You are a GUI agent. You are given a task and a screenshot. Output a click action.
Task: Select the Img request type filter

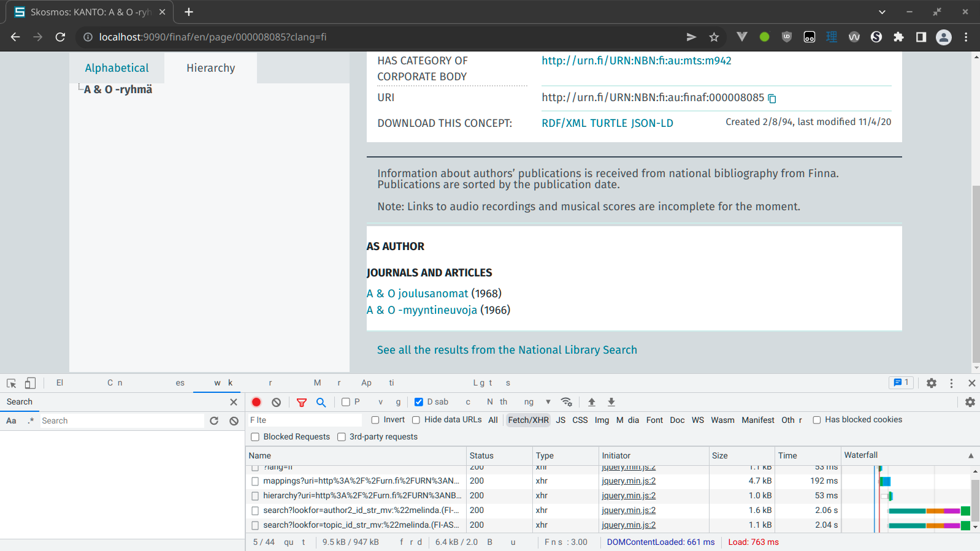(602, 420)
